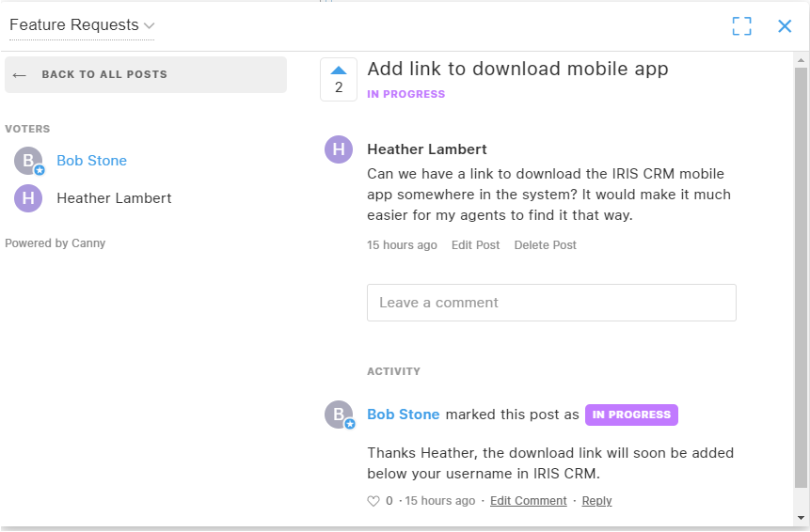Click Heather Lambert's post author avatar
Viewport: 810px width, 532px height.
tap(339, 149)
